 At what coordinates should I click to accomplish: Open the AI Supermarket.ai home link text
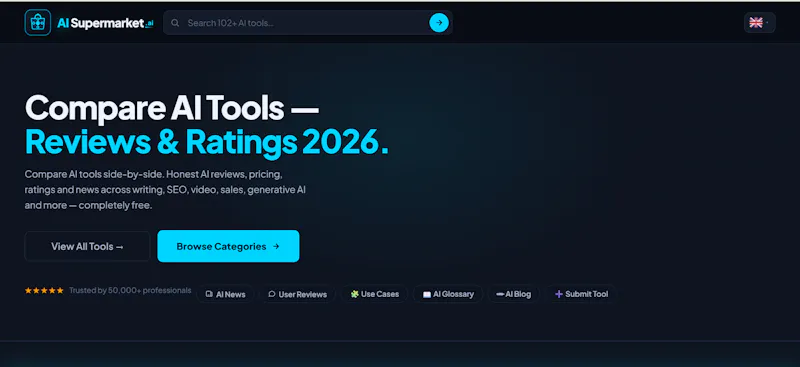[105, 23]
